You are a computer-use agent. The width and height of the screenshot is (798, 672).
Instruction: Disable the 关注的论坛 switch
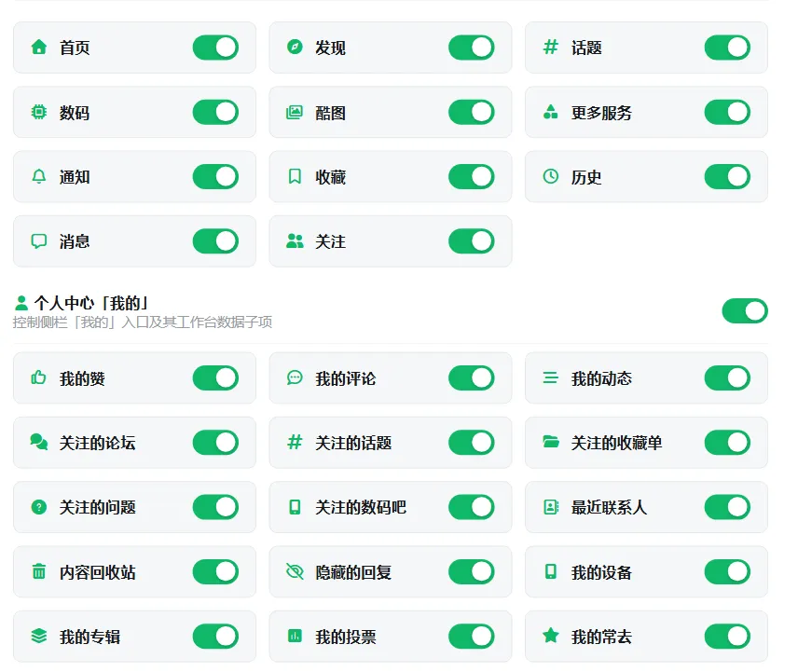tap(215, 443)
